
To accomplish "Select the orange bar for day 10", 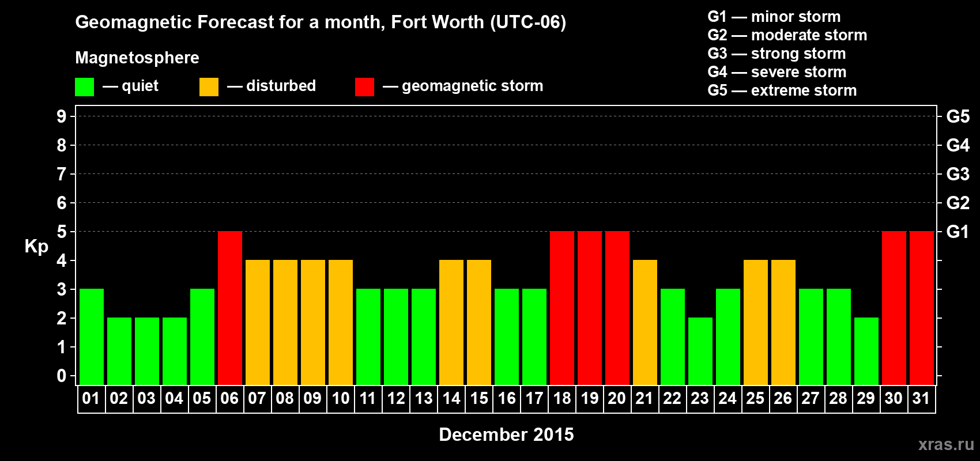I will click(x=341, y=322).
